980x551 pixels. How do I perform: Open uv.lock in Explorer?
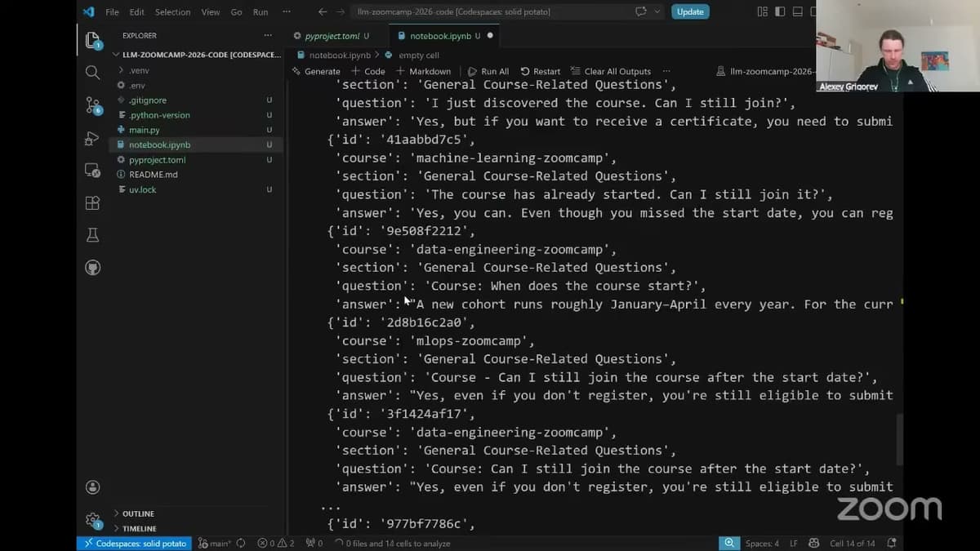[x=195, y=189]
